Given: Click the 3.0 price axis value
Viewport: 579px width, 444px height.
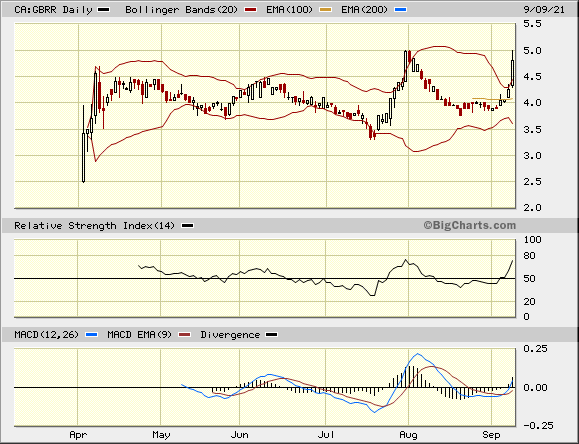Looking at the screenshot, I should coord(532,156).
